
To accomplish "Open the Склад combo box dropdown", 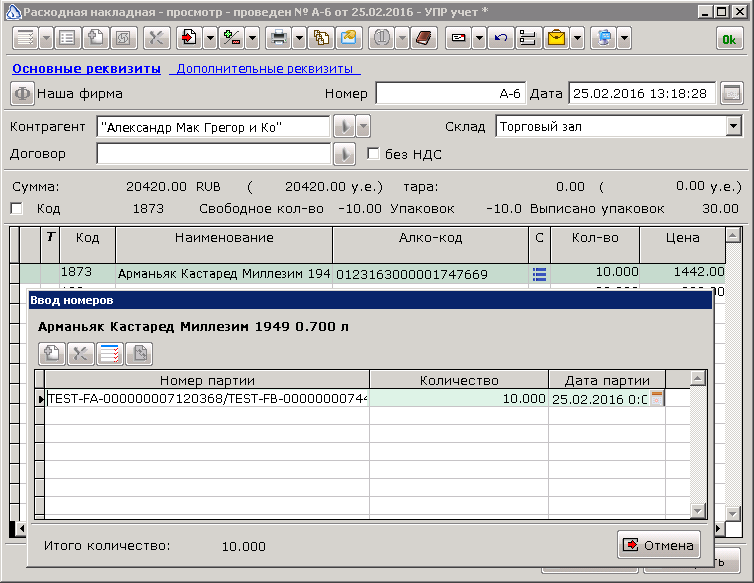I will [733, 127].
